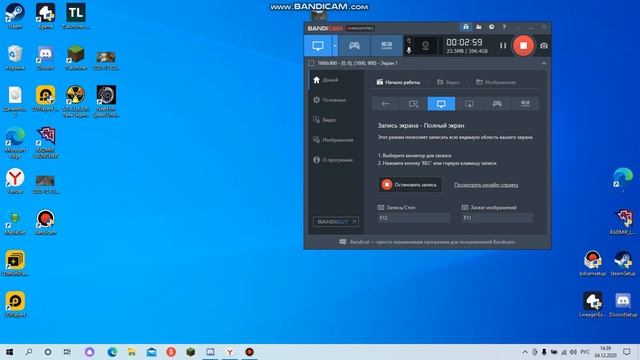Click the back arrow in the mode selector row
Viewport: 640px width, 360px height.
pos(385,104)
